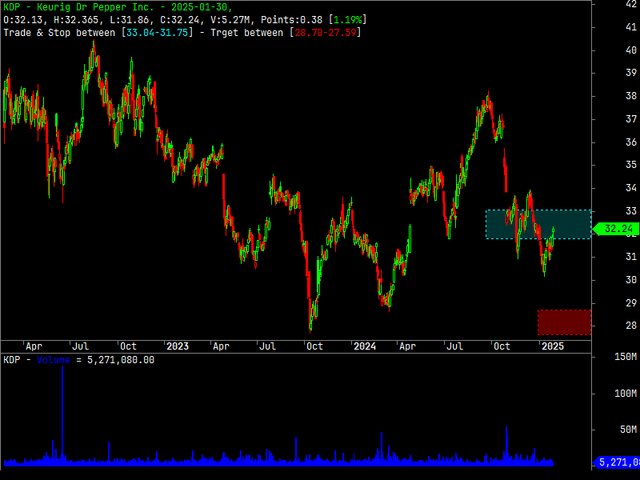Image resolution: width=640 pixels, height=480 pixels.
Task: Click the 1.19% percent change value
Action: pyautogui.click(x=348, y=20)
